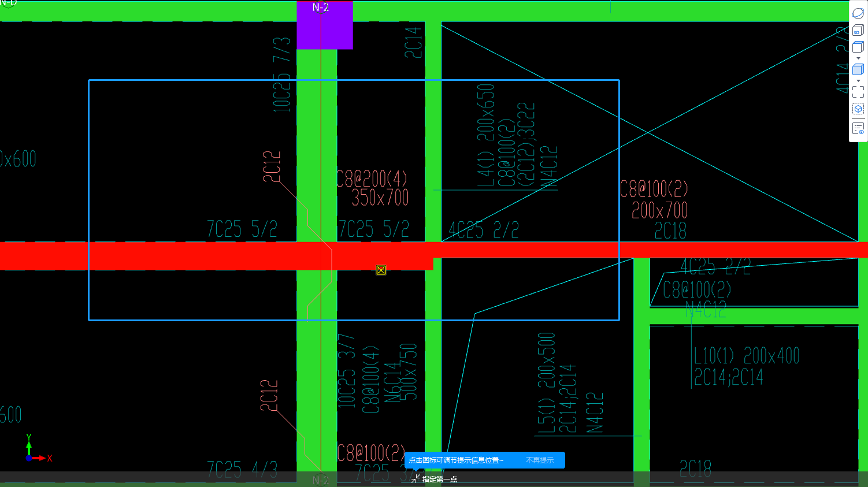Screen dimensions: 868x487
Task: Click the C8@100(4) vertical annotation
Action: pyautogui.click(x=371, y=380)
